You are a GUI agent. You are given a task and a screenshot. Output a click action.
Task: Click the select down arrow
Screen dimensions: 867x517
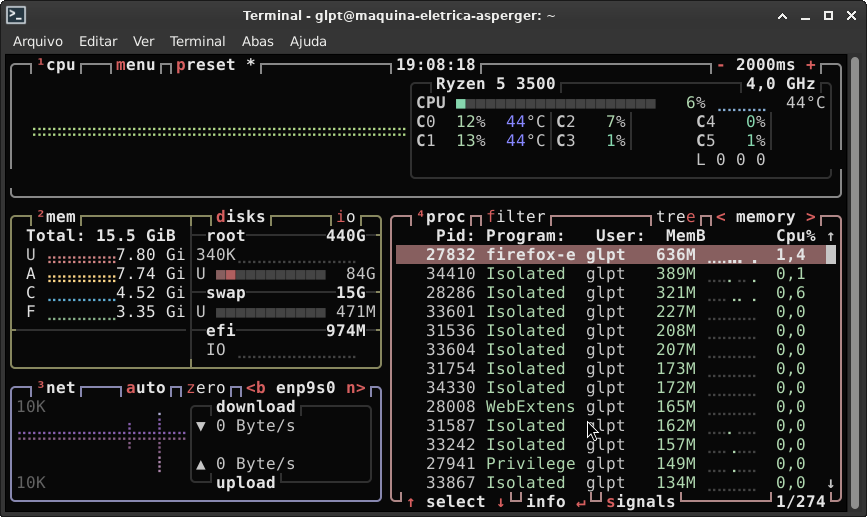500,502
